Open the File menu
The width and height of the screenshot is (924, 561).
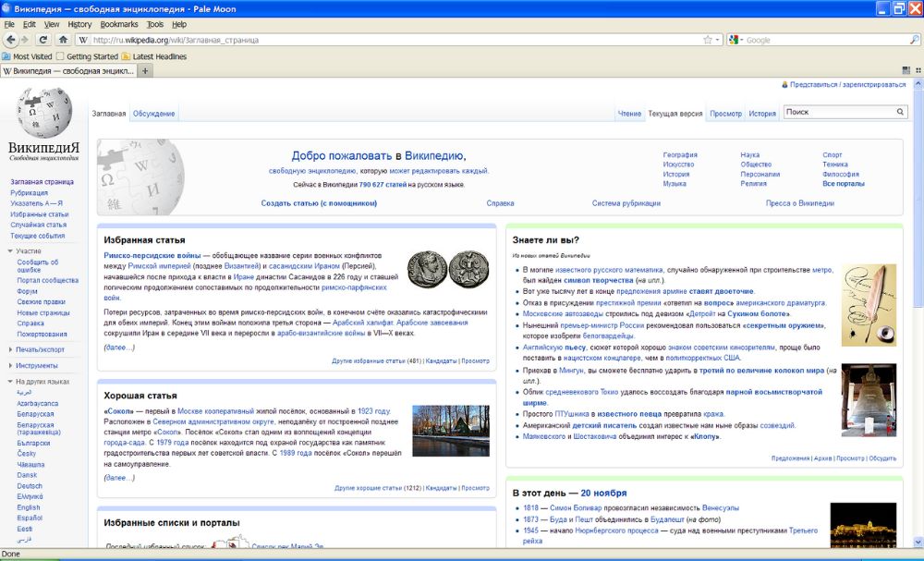(x=9, y=24)
